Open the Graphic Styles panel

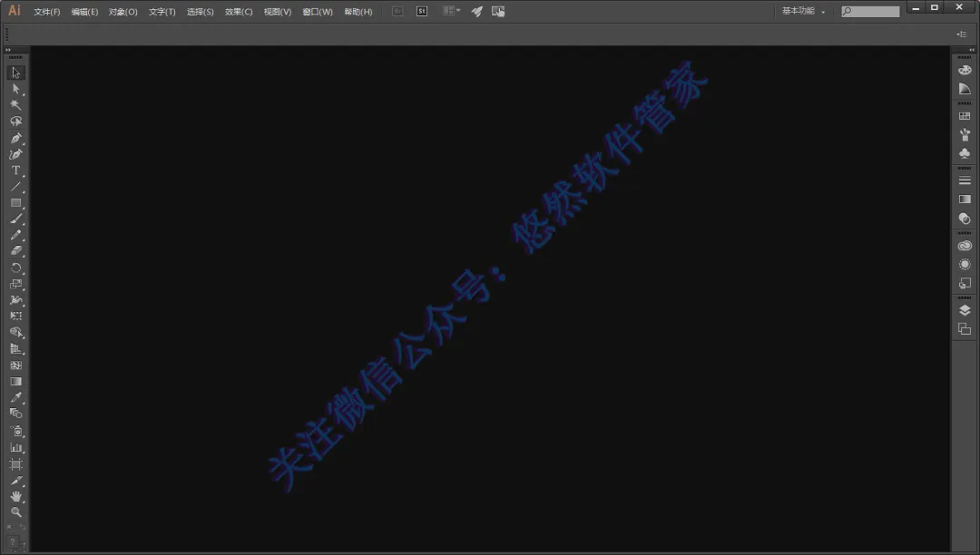pos(965,284)
